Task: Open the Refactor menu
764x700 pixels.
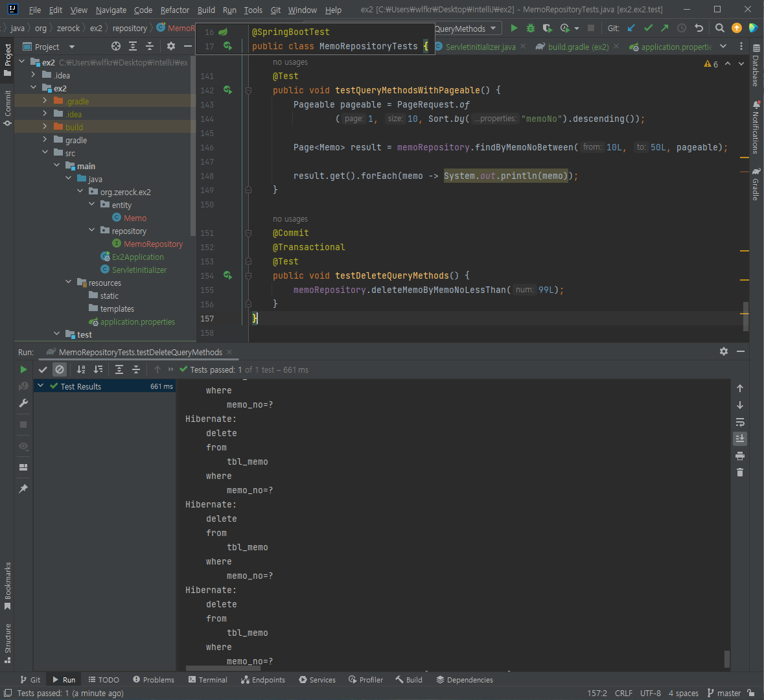Action: (x=175, y=10)
